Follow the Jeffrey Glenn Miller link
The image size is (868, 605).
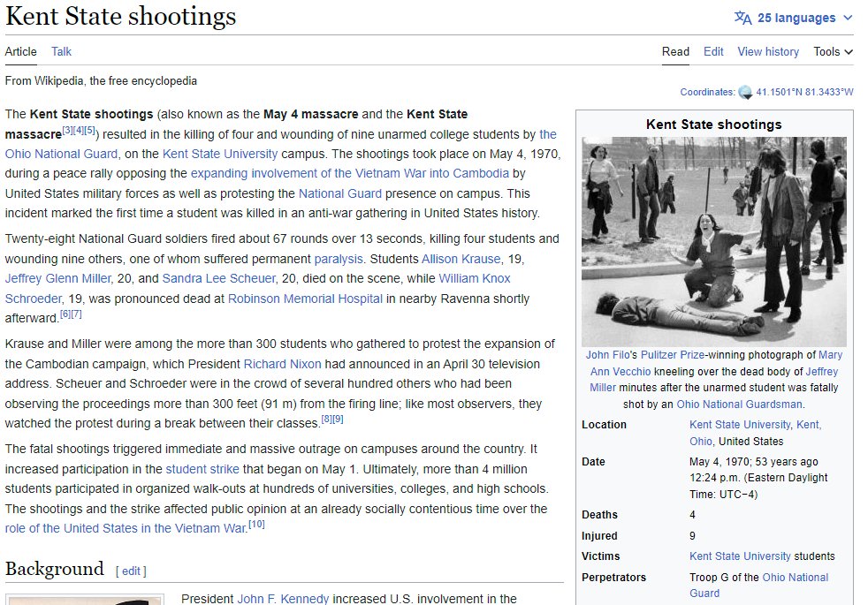pos(58,278)
